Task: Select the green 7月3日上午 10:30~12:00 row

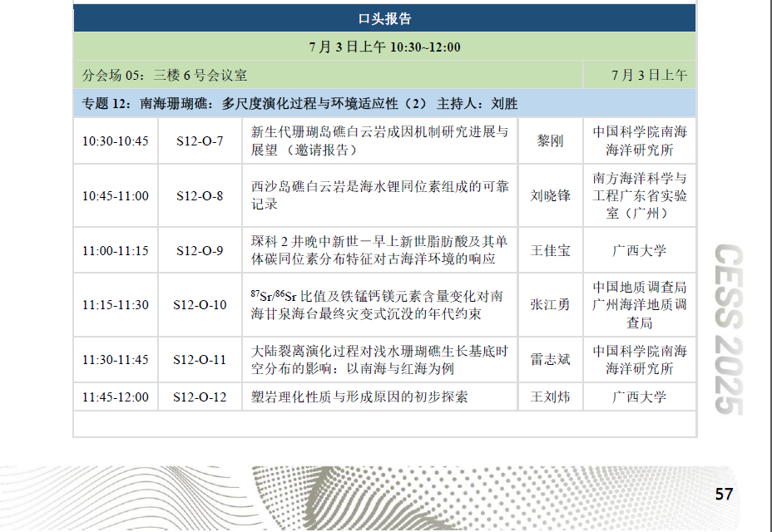Action: point(384,47)
